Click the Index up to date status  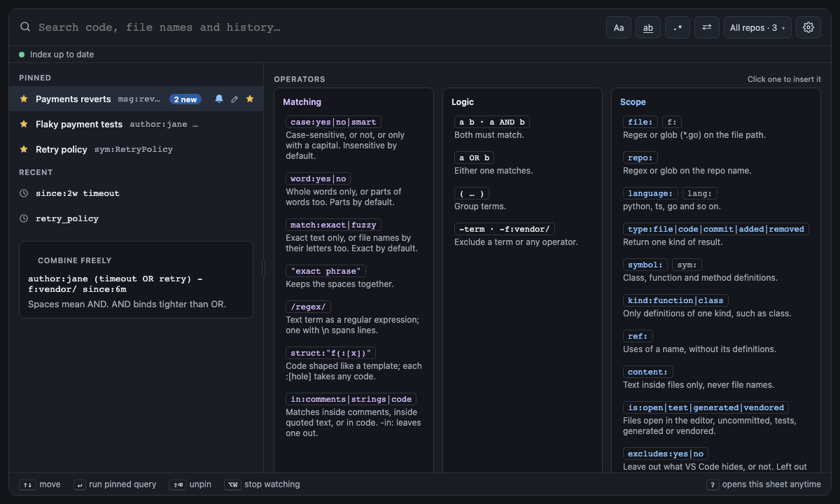(57, 55)
